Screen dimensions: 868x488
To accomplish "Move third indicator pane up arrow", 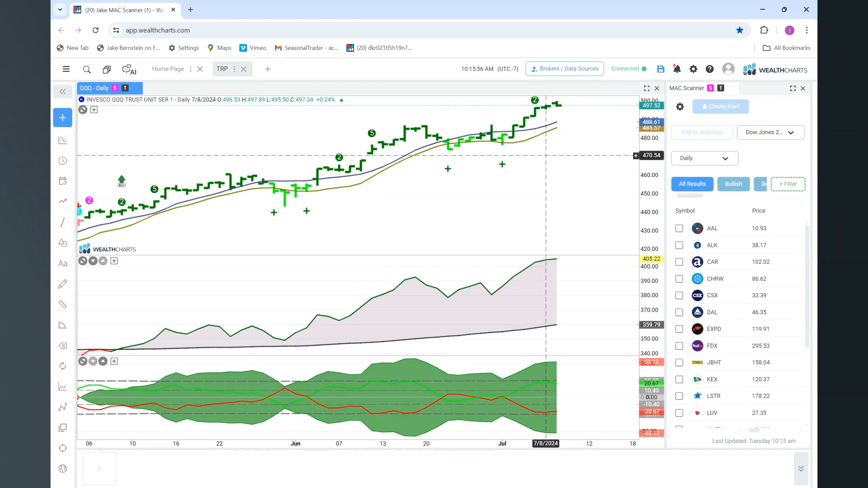I will [x=103, y=361].
